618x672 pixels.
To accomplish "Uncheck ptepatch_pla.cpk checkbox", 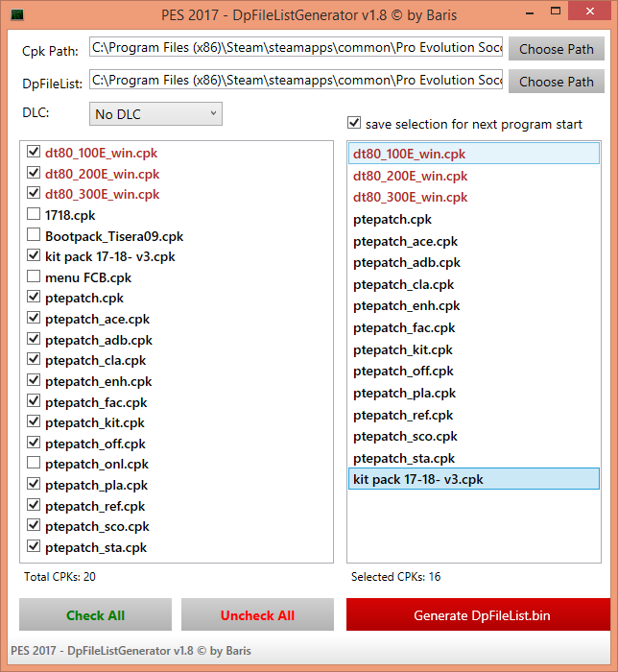I will 34,484.
